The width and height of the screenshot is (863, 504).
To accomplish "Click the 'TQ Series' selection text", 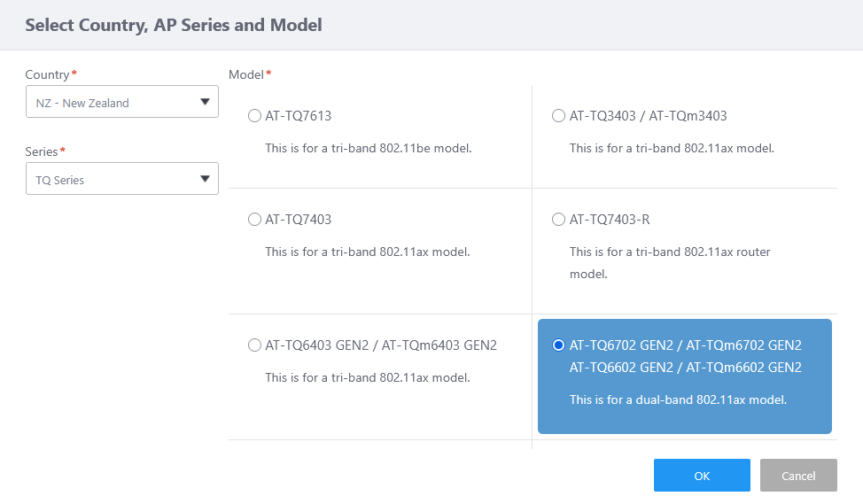I will click(60, 180).
